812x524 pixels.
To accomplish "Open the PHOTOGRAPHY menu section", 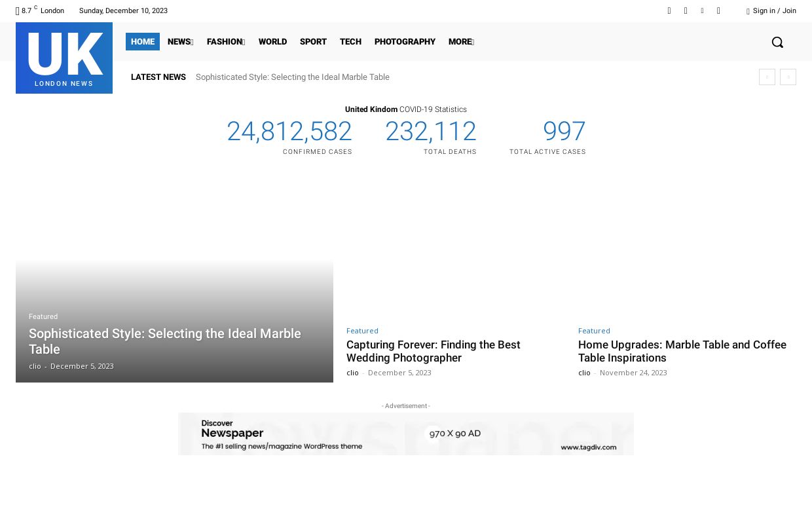I will pos(405,42).
